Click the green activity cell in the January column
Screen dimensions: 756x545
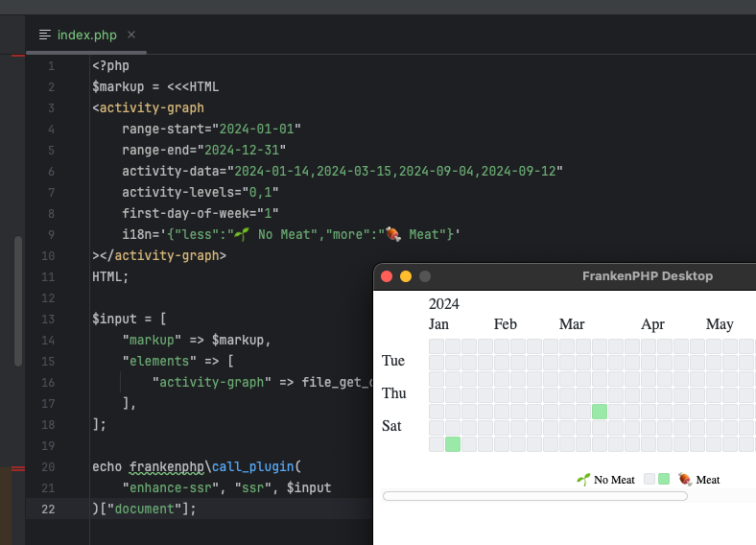453,443
